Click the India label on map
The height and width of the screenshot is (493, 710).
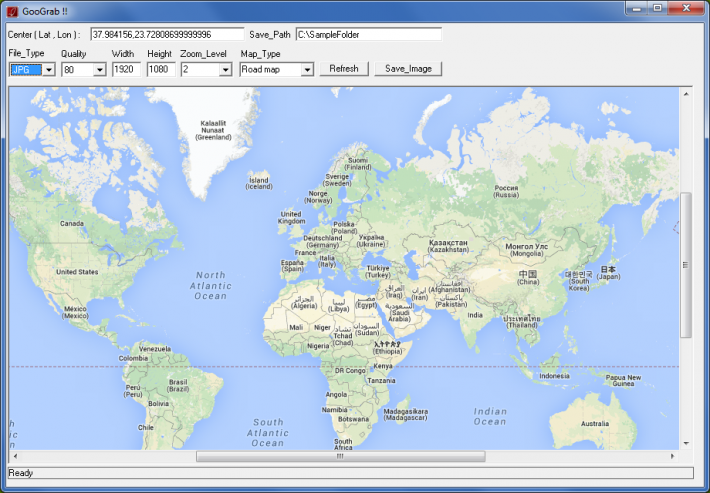pos(475,315)
